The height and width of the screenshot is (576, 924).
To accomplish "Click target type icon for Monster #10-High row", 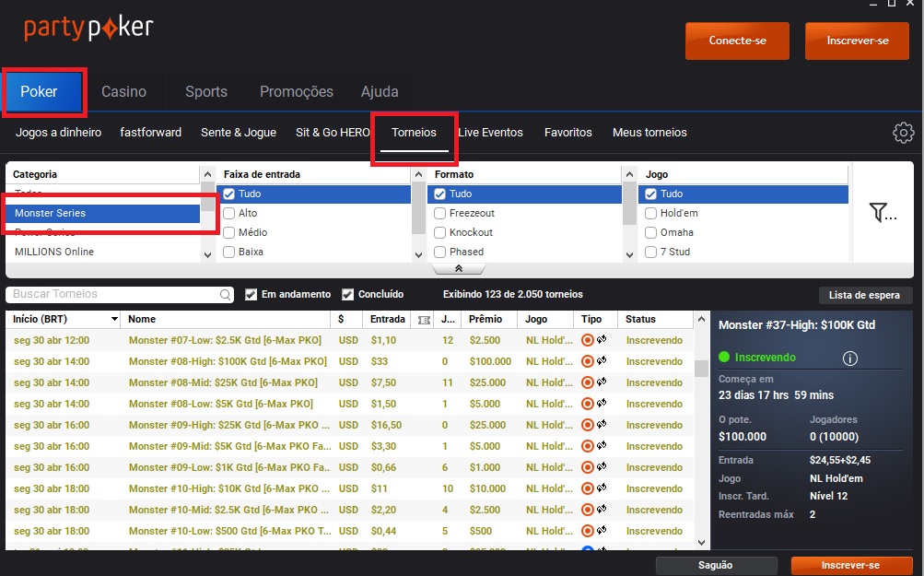I will [587, 488].
